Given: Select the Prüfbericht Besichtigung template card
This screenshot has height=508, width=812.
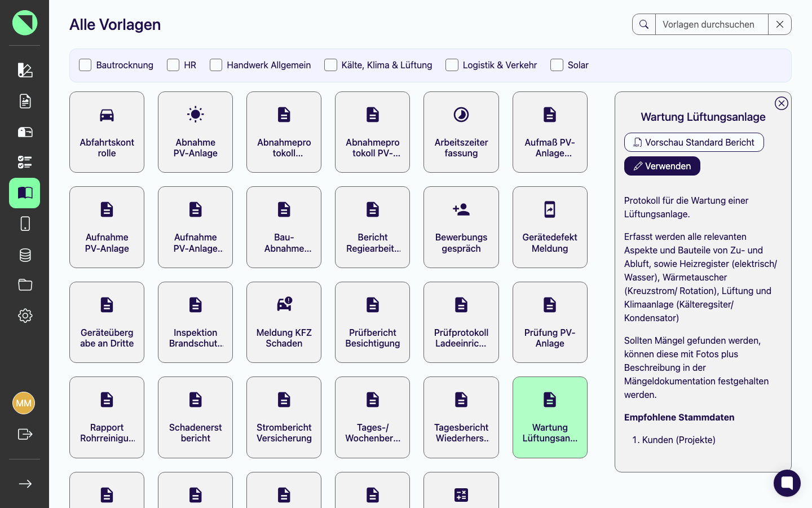Looking at the screenshot, I should [372, 322].
